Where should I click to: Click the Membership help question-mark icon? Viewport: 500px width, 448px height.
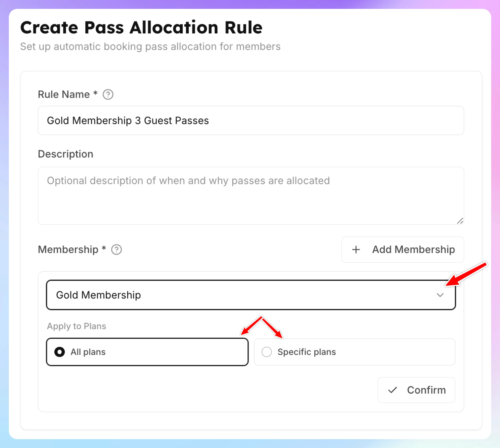click(116, 250)
